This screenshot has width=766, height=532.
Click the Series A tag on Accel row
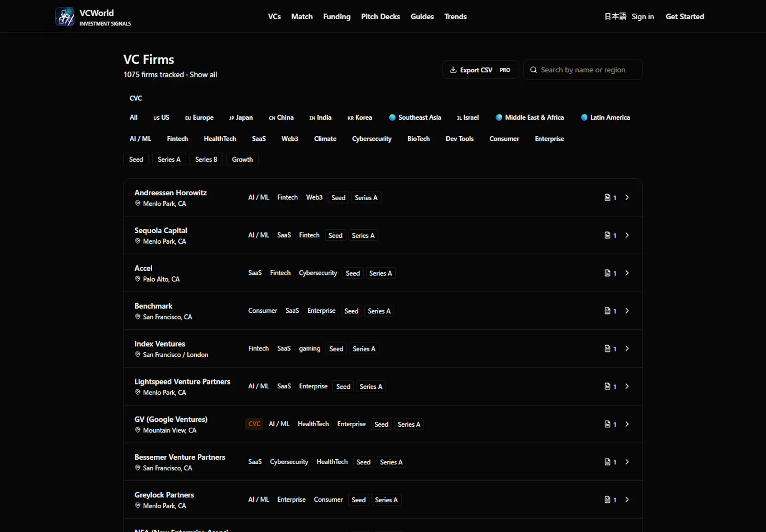tap(381, 273)
